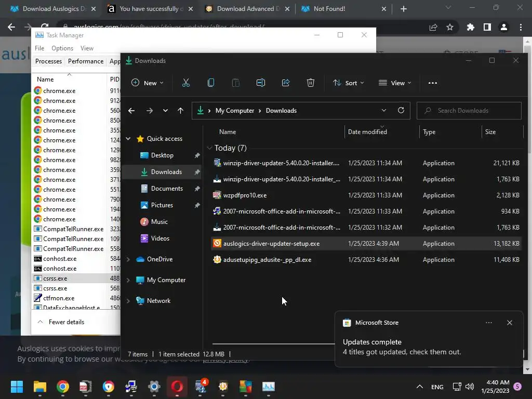Click the Paste icon in Downloads toolbar
Screen dimensions: 532x399
(235, 83)
